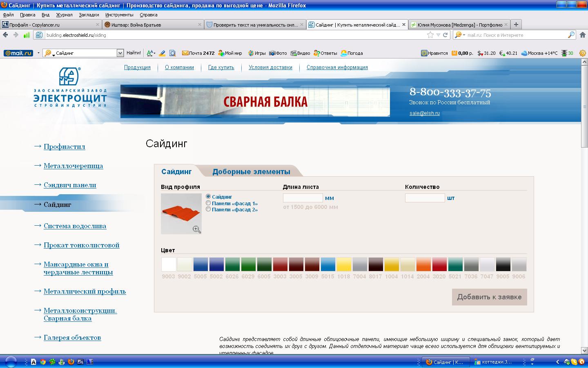Click the Москва +14°C weather indicator

coord(539,53)
